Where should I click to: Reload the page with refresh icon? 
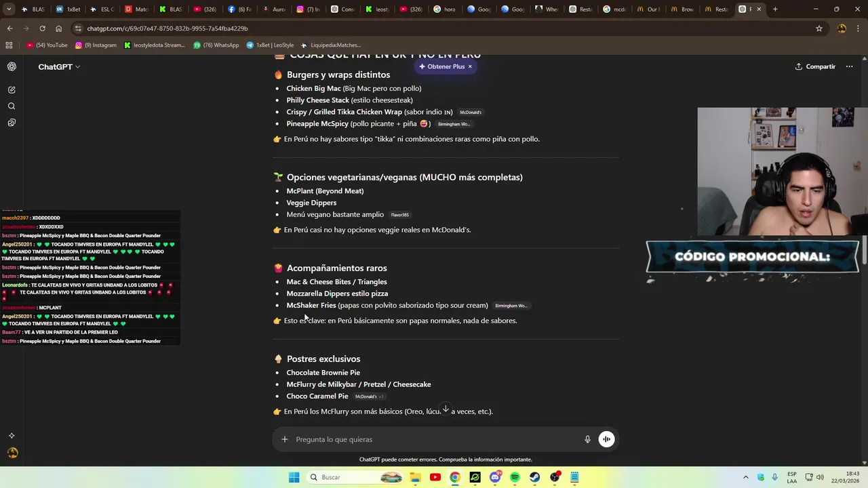tap(42, 28)
